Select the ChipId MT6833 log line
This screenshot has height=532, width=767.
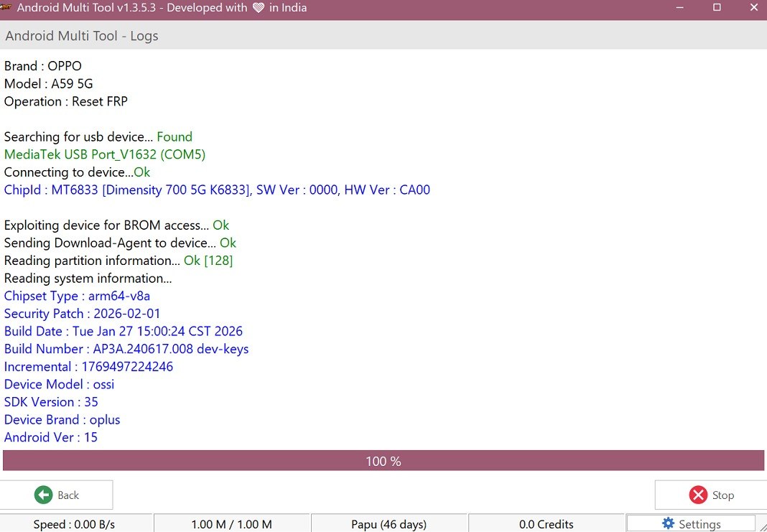[217, 190]
